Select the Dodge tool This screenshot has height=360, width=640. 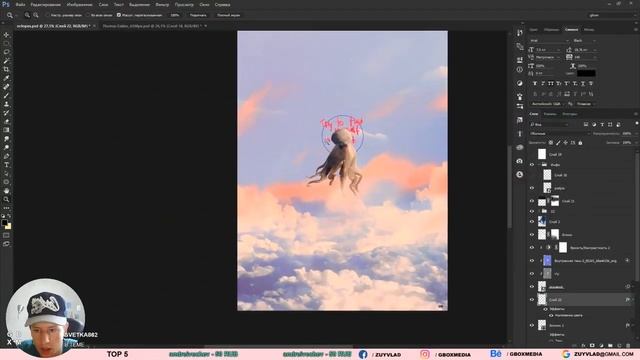tap(6, 147)
